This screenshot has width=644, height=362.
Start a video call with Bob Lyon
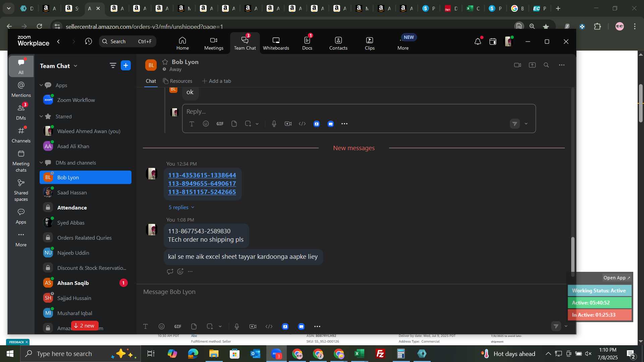click(x=518, y=65)
